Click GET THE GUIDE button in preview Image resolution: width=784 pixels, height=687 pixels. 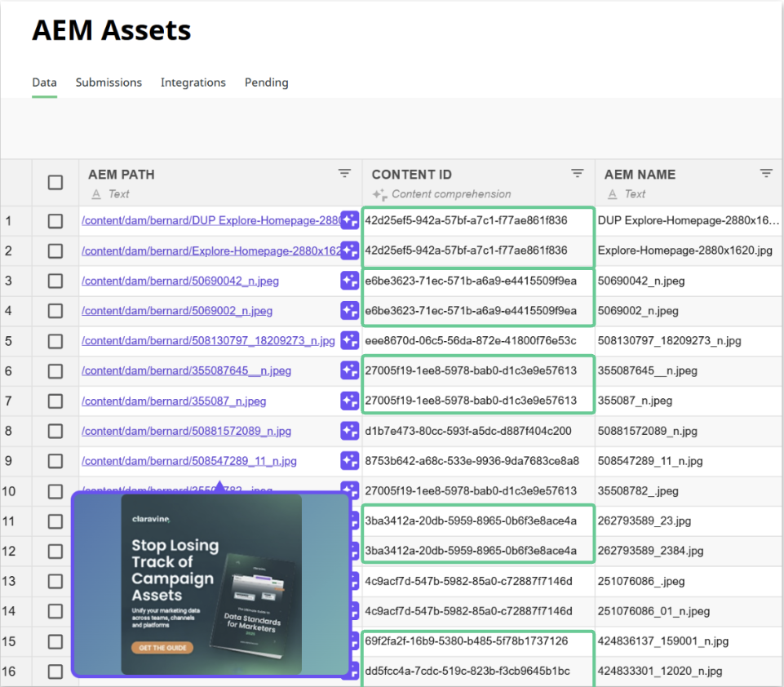162,648
